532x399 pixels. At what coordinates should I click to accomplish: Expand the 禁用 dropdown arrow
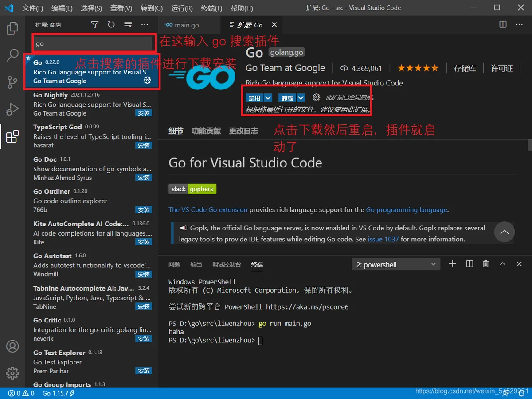click(268, 98)
